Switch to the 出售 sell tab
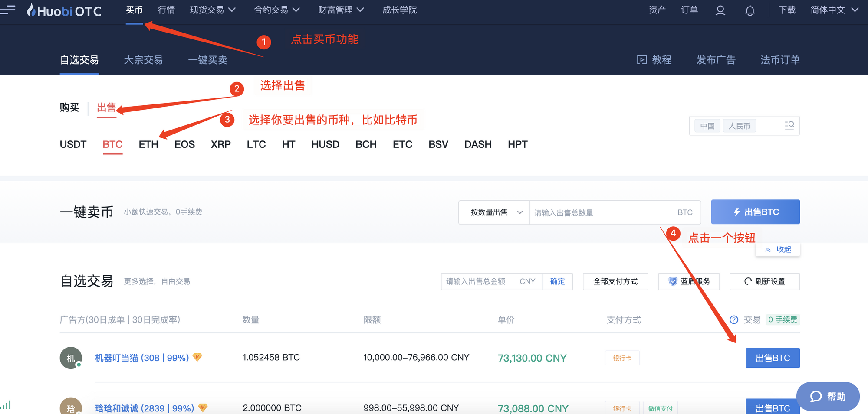This screenshot has width=868, height=414. 106,107
